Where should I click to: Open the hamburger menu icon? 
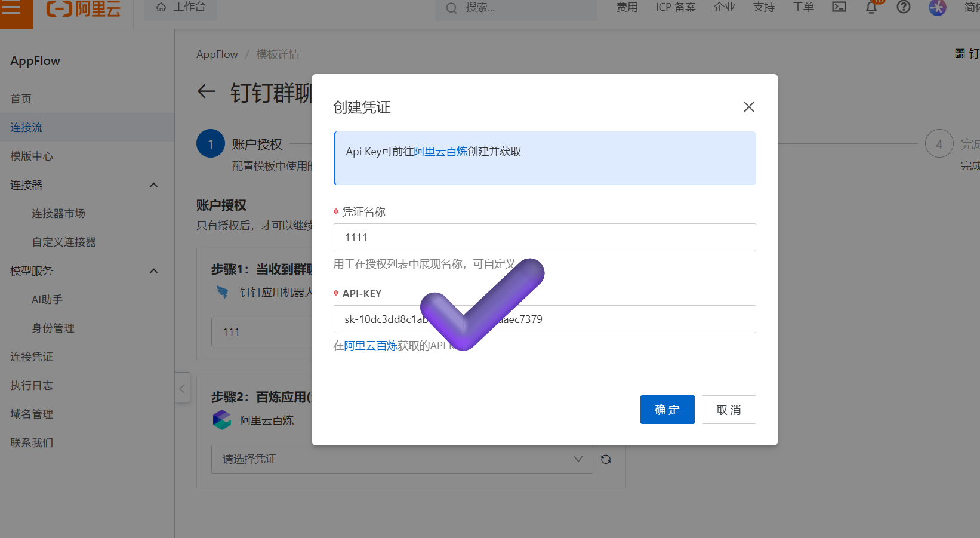(x=12, y=8)
